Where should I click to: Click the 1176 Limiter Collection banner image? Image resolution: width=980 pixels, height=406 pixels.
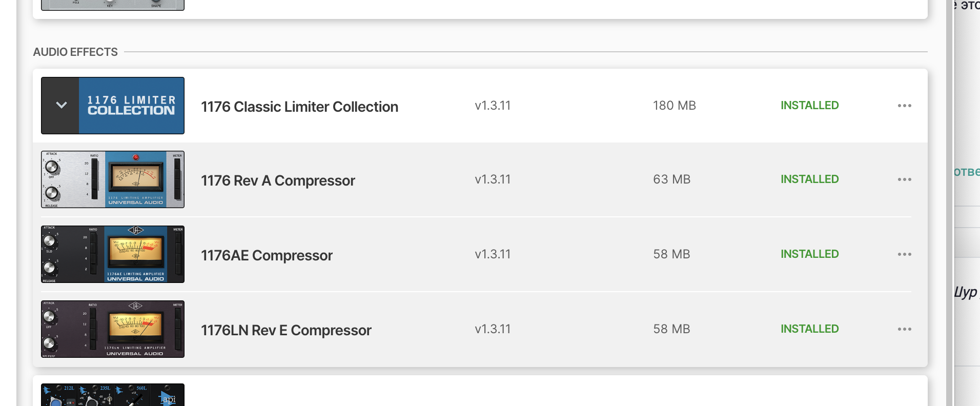(x=131, y=106)
